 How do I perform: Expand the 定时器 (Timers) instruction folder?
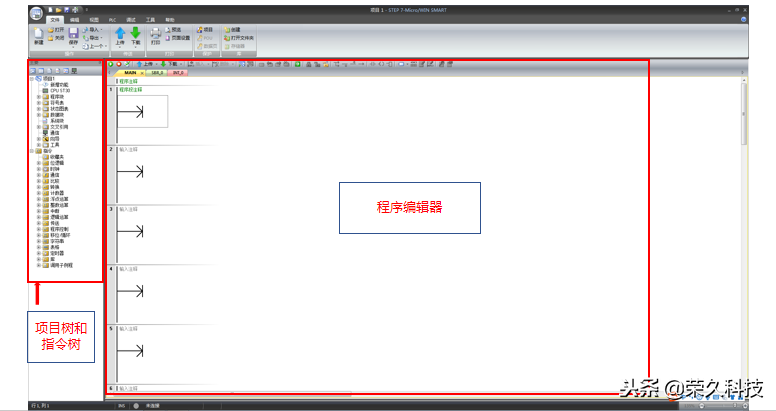click(x=39, y=253)
